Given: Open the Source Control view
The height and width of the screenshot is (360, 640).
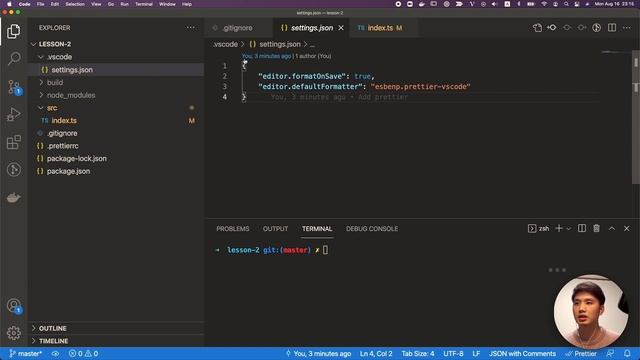Looking at the screenshot, I should [x=13, y=87].
